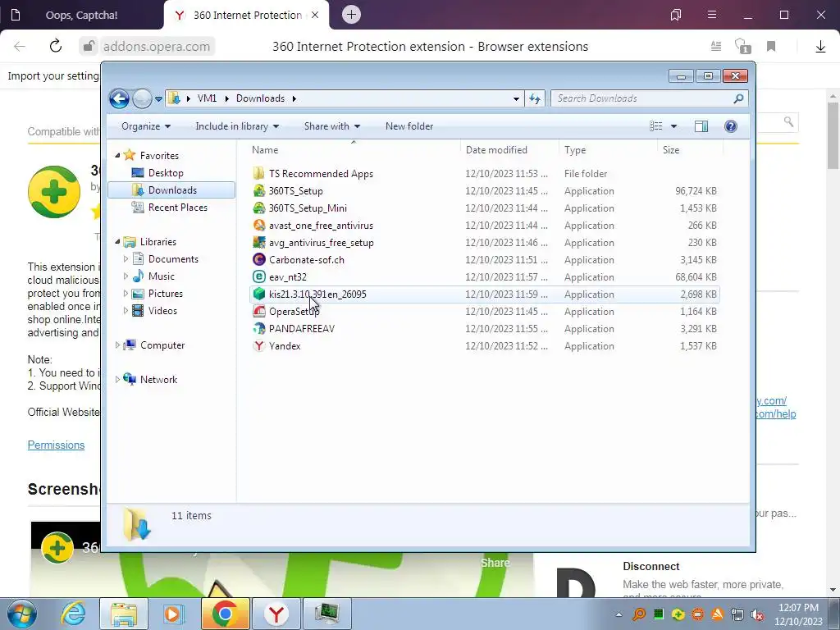The width and height of the screenshot is (840, 630).
Task: Select the TS Recommended Apps folder
Action: [321, 174]
